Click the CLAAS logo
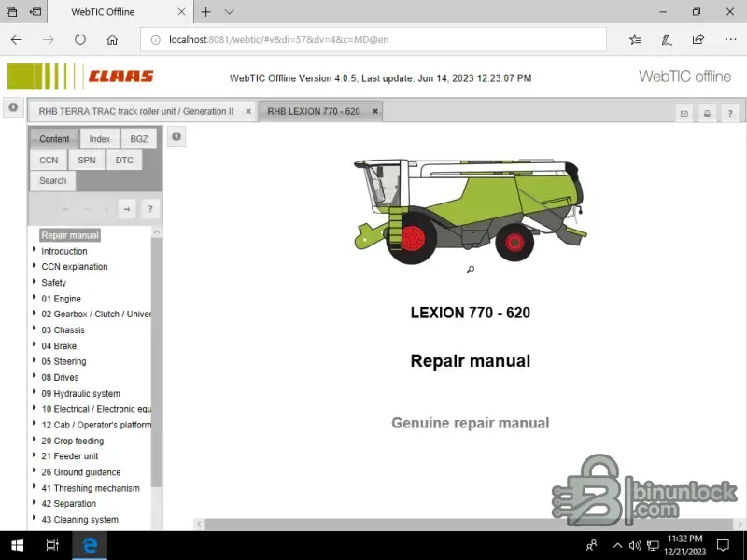This screenshot has height=560, width=747. (120, 77)
